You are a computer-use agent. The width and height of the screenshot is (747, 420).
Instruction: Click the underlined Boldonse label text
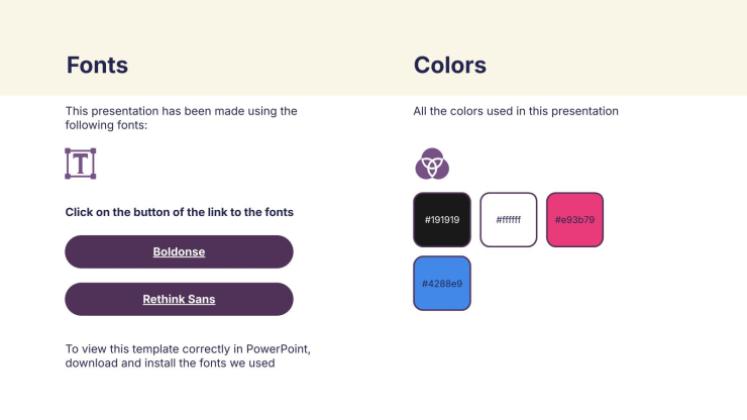[x=179, y=252]
